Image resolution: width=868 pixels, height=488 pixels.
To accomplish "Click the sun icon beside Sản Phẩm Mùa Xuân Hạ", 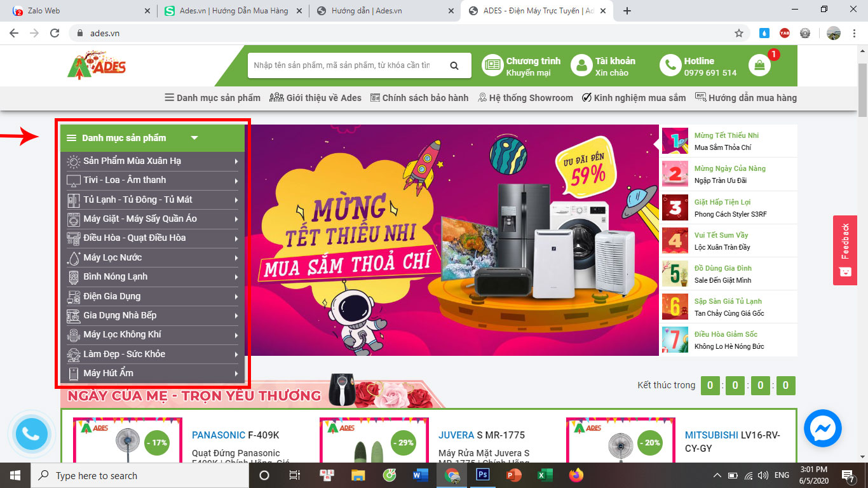I will click(74, 161).
